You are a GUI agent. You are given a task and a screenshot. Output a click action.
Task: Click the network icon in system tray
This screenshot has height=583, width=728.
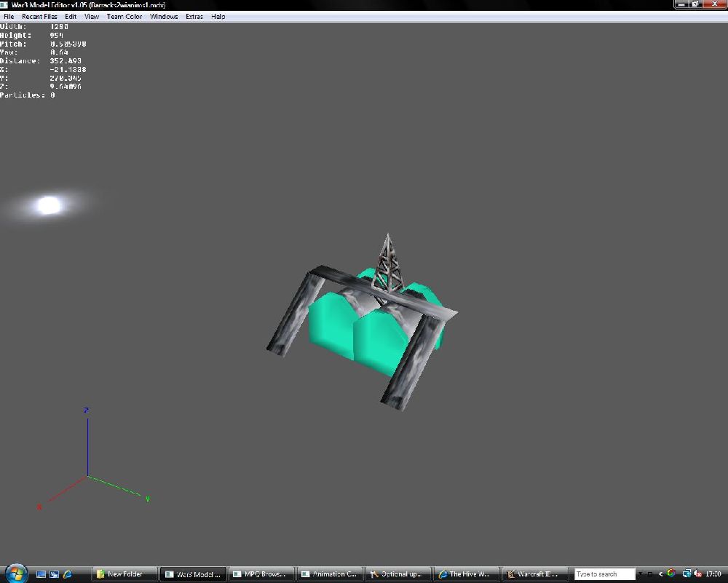coord(687,574)
